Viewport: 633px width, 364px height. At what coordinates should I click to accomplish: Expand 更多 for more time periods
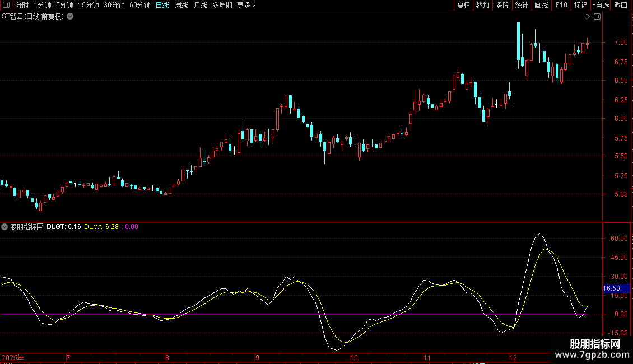click(x=246, y=5)
